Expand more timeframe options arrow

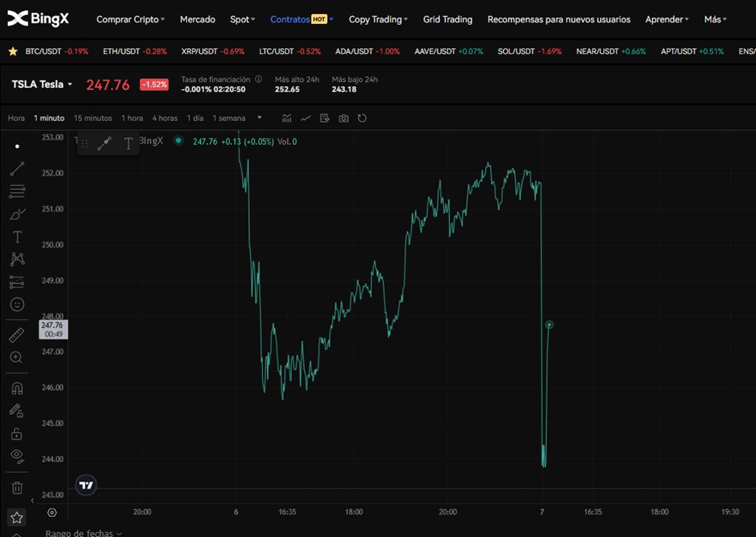click(x=260, y=118)
